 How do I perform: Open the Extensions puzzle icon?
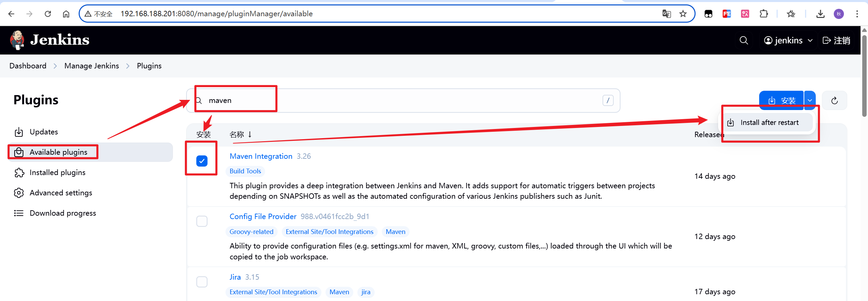tap(764, 14)
